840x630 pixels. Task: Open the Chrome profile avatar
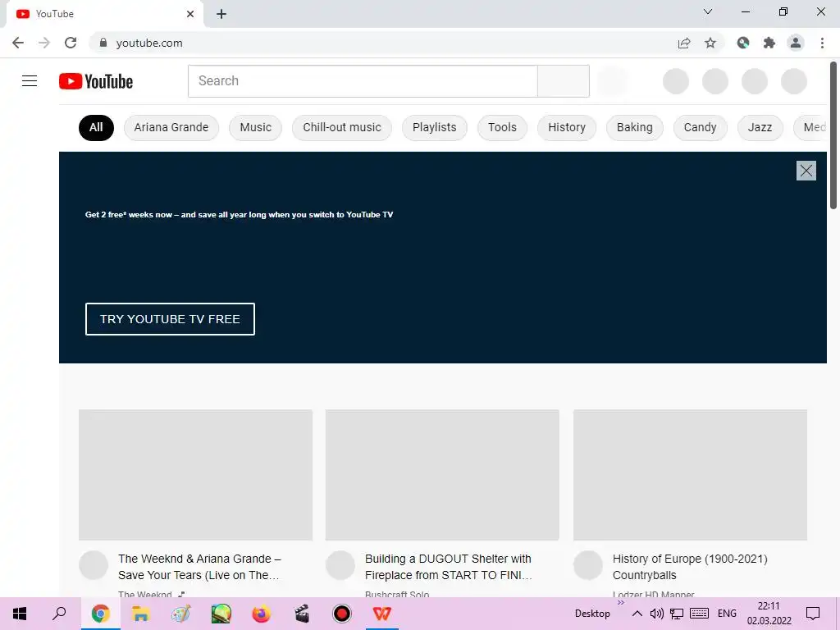pos(796,43)
